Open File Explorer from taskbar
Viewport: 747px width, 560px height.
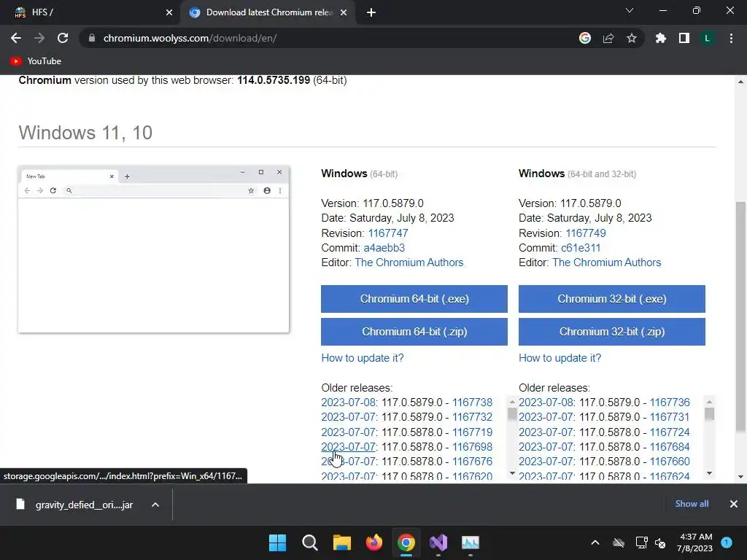click(342, 542)
